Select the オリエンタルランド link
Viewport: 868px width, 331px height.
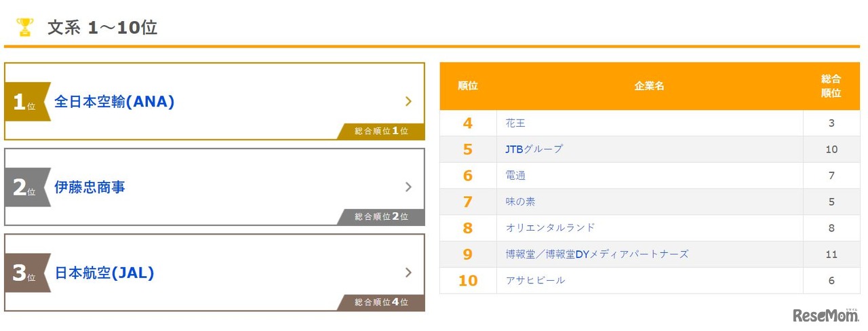click(x=550, y=228)
